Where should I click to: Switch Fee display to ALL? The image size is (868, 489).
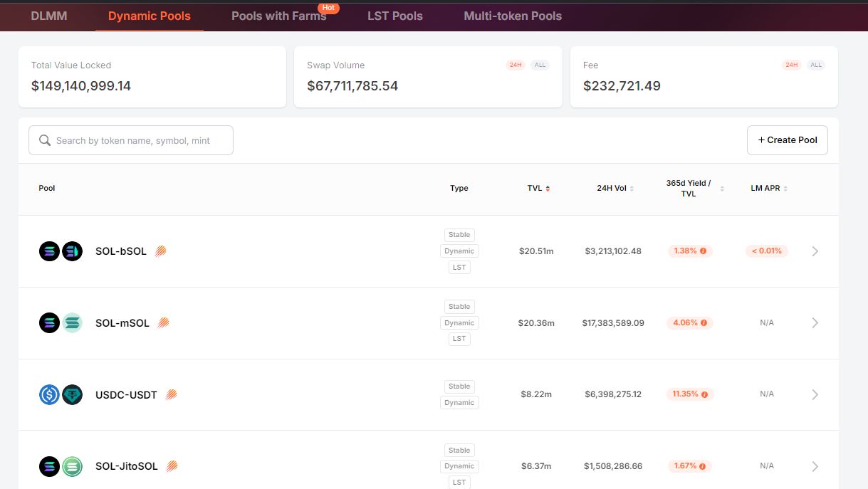coord(816,65)
